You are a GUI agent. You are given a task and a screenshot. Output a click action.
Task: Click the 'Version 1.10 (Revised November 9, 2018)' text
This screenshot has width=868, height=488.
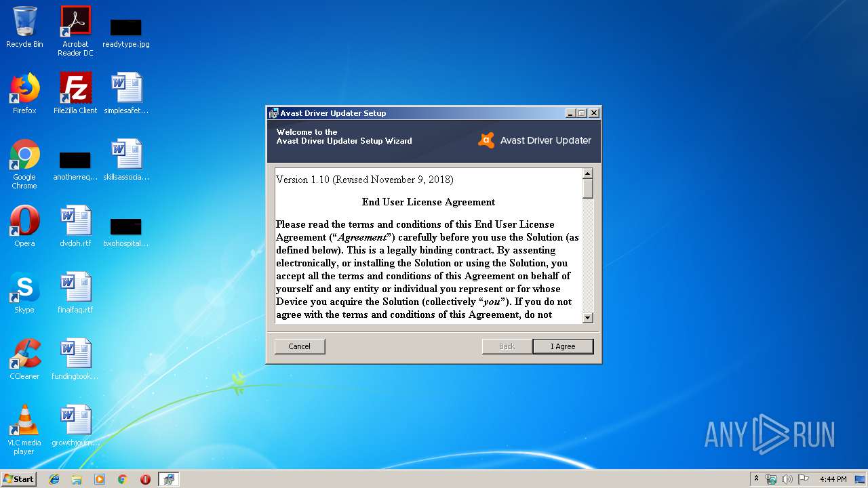tap(365, 180)
